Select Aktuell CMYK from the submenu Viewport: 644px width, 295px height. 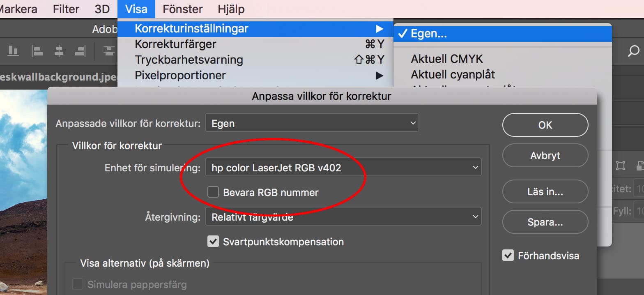(446, 59)
